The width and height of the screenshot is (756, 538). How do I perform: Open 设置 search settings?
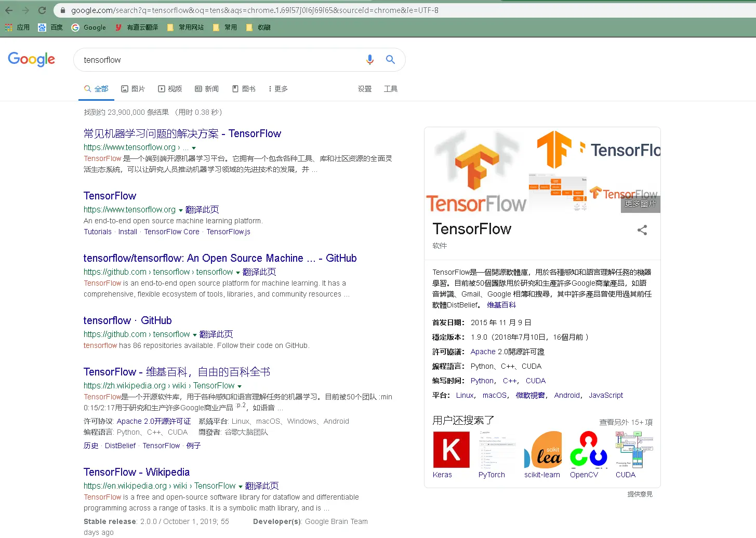[365, 89]
